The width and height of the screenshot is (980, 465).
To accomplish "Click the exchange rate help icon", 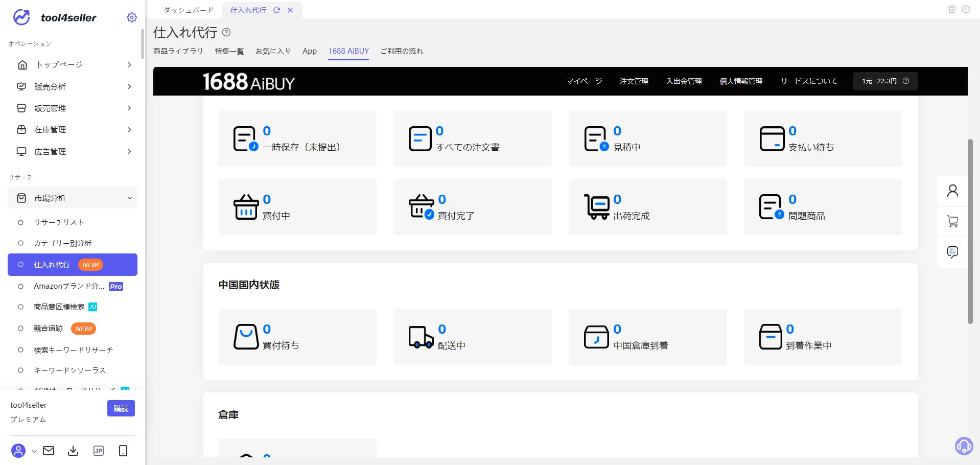I will pos(906,81).
